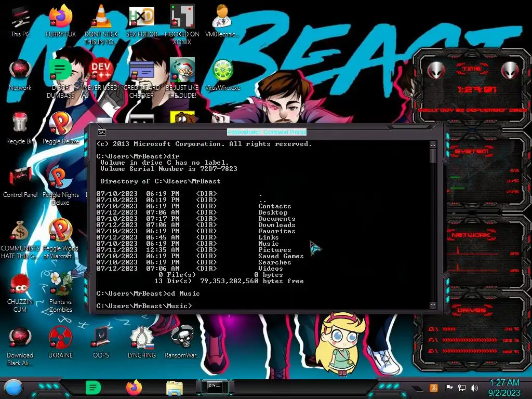The image size is (532, 399).
Task: Click the DRIVES gadget header
Action: pos(472,310)
